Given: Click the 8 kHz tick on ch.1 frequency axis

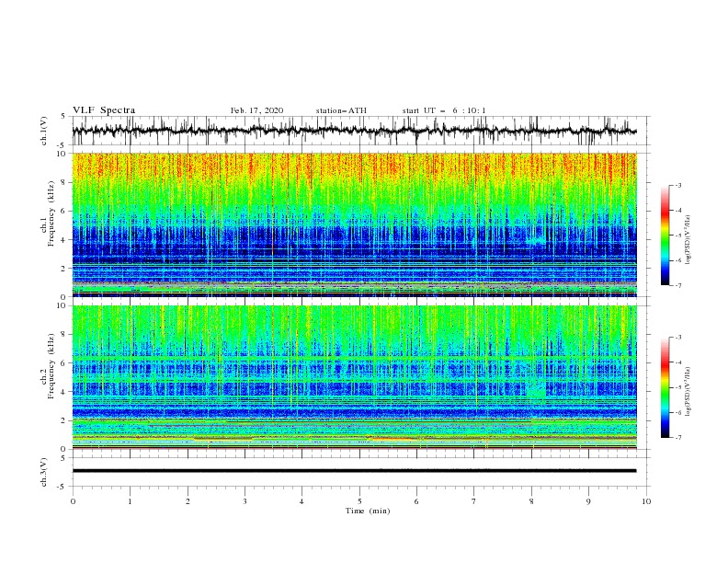Looking at the screenshot, I should tap(64, 182).
